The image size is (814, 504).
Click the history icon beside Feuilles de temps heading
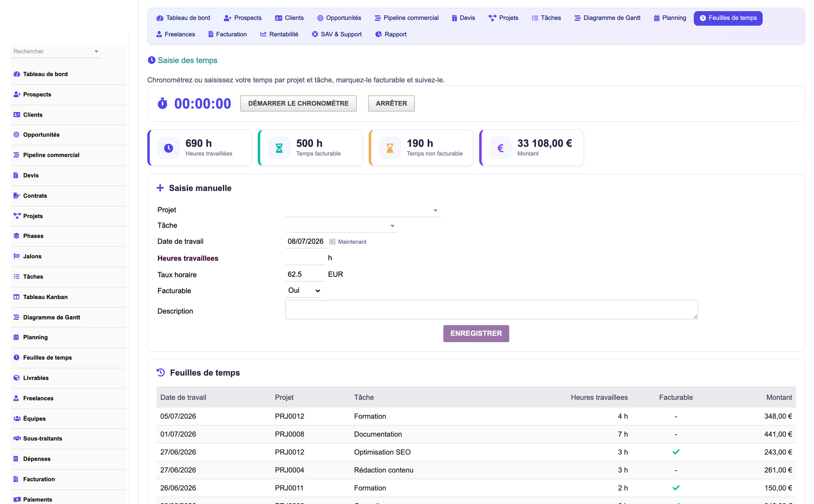(x=161, y=372)
